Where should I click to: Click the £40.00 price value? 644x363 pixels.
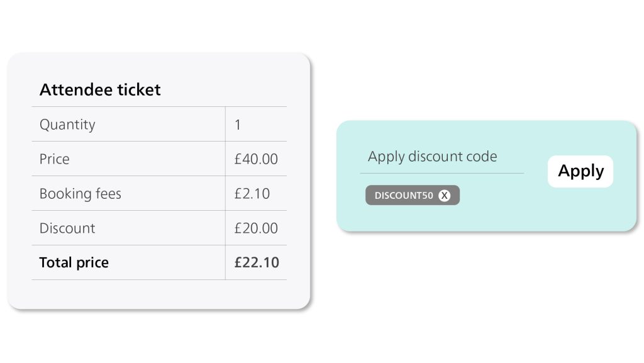pyautogui.click(x=256, y=159)
